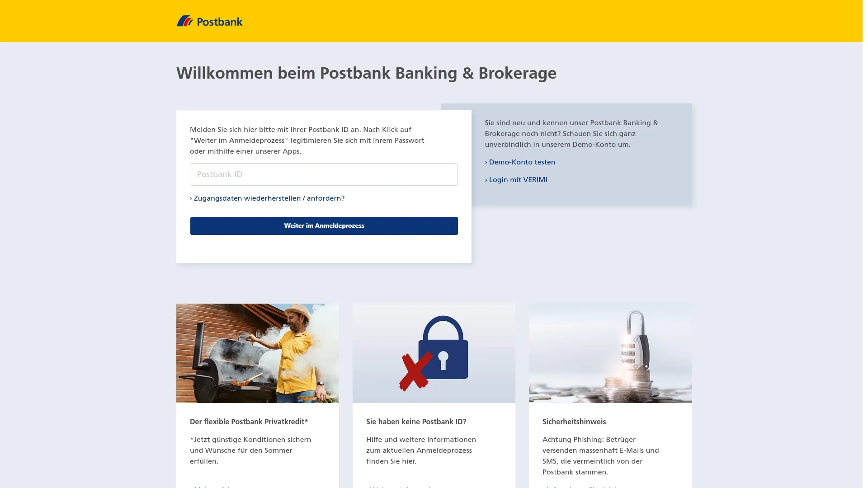Click the Sie sind neu demo account description
868x488 pixels.
pos(571,134)
